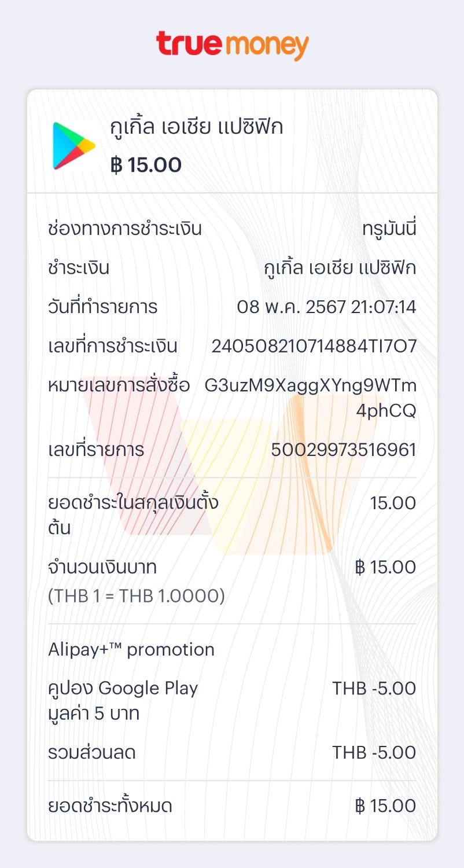Tap the หมายเลขการสั่งซื้อ label

pos(119,385)
